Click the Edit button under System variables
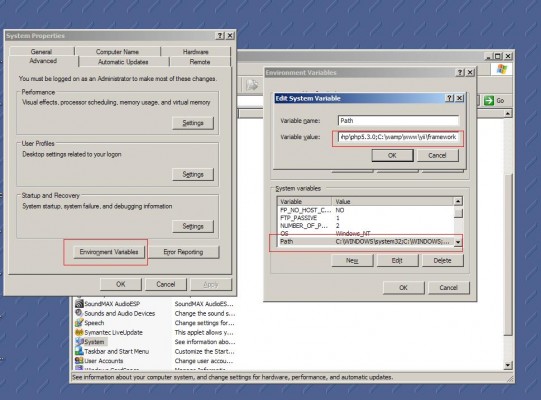 (397, 261)
